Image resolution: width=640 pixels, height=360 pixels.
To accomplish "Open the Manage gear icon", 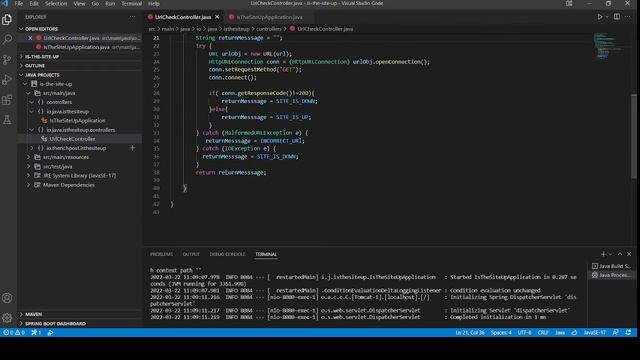I will [7, 318].
